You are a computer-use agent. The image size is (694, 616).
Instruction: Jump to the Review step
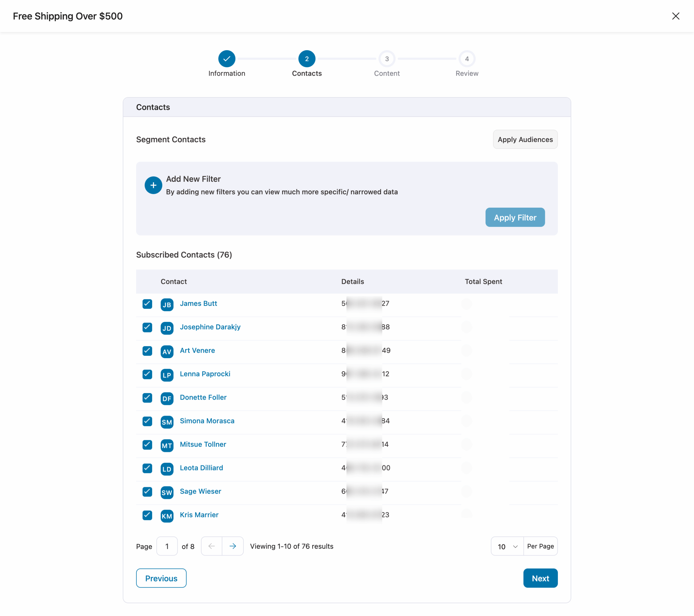coord(467,58)
